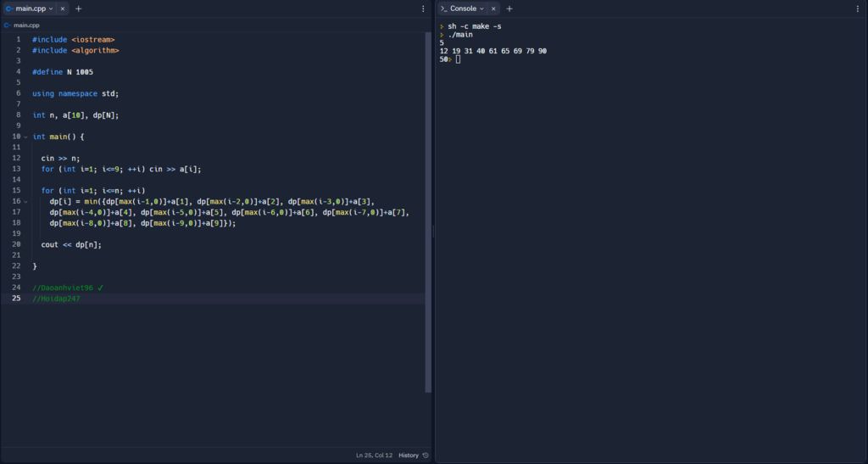Collapse the main() function at line 10
Image resolution: width=868 pixels, height=464 pixels.
25,137
